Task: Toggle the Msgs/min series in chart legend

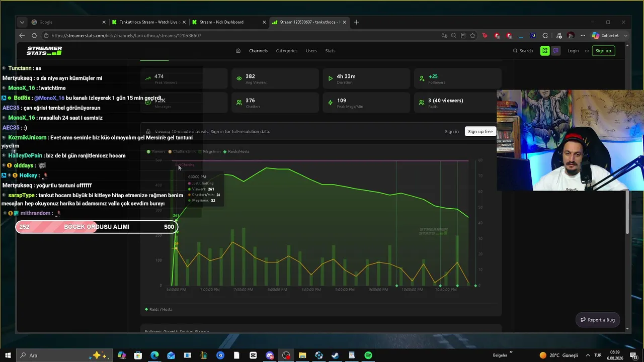Action: click(x=209, y=151)
